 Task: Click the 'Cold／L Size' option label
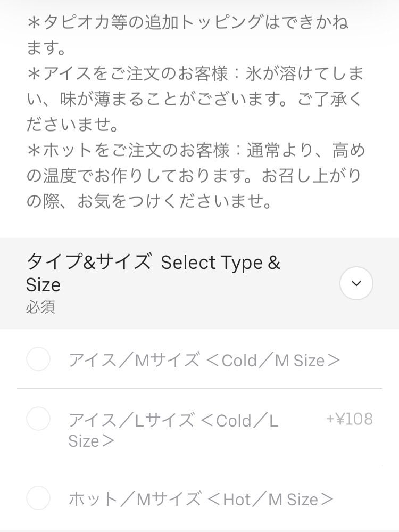(173, 430)
